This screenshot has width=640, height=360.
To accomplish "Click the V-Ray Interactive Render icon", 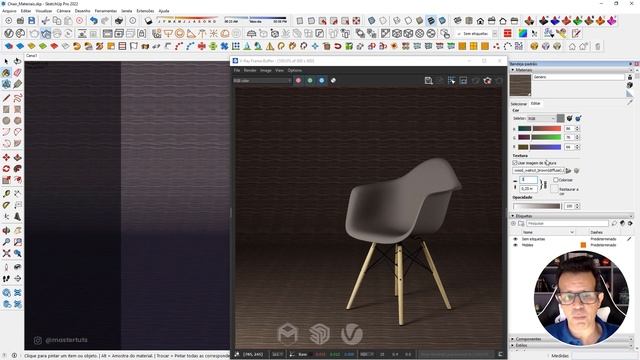I will (x=45, y=33).
